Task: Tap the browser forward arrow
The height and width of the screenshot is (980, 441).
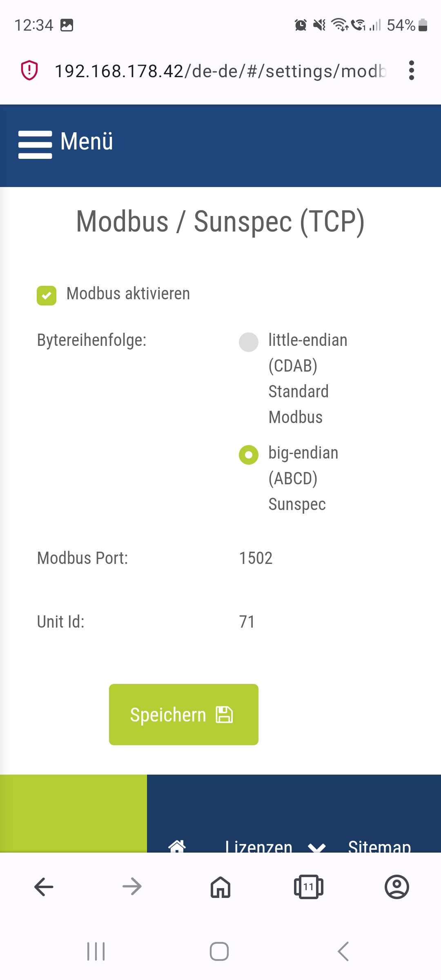Action: tap(132, 887)
